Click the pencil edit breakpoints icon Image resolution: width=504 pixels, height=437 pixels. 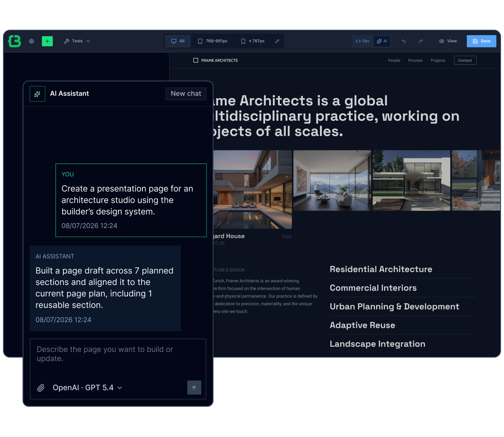click(x=277, y=41)
